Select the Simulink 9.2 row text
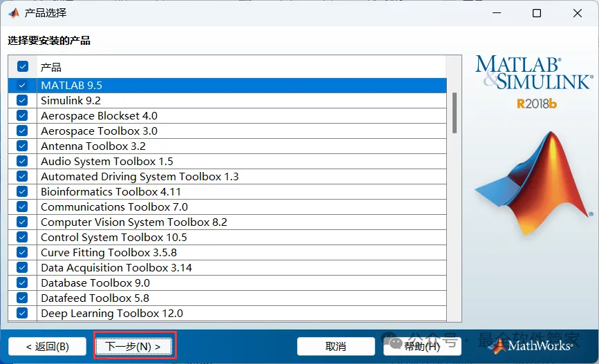The width and height of the screenshot is (599, 364). (x=70, y=100)
